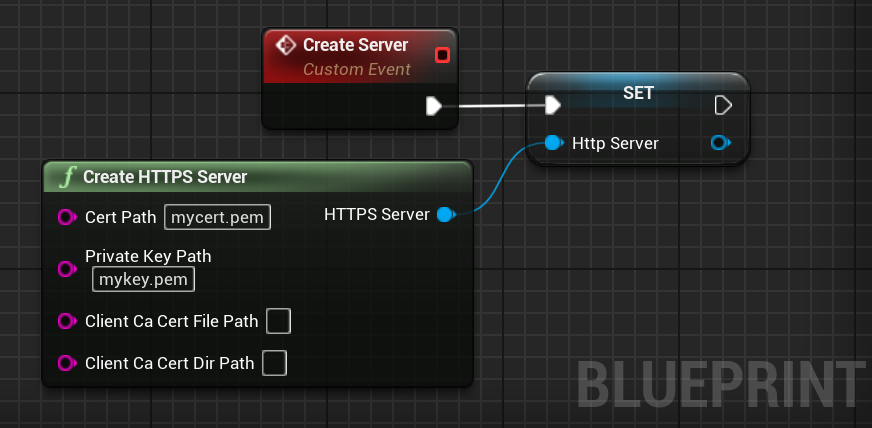Click the Client Ca Cert Dir Path pin

click(x=67, y=363)
